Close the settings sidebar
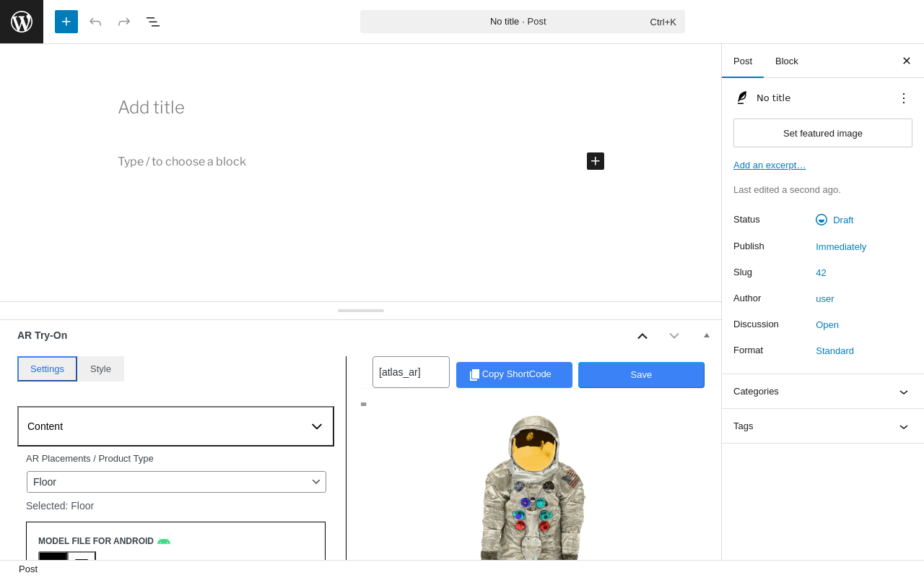 (907, 61)
